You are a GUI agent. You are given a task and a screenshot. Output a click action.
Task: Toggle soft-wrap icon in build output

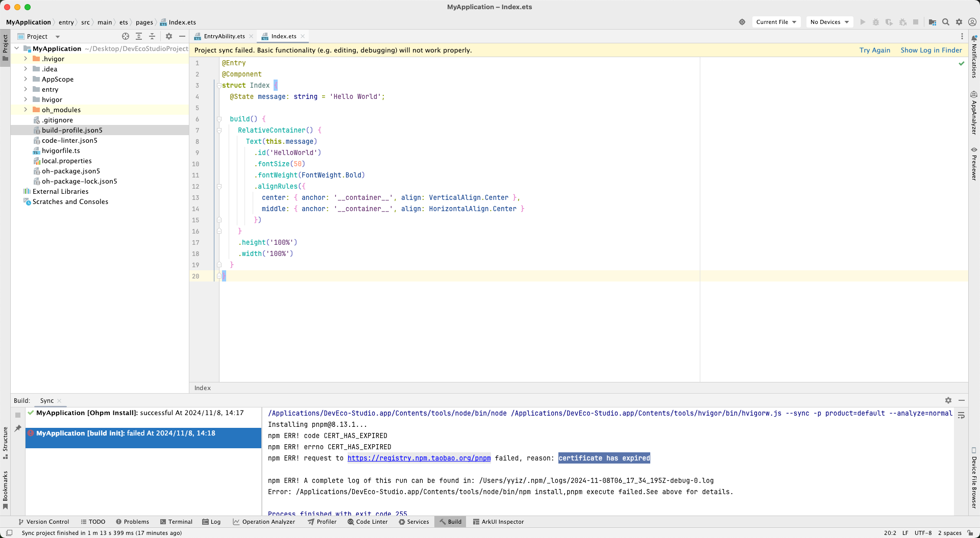click(961, 416)
